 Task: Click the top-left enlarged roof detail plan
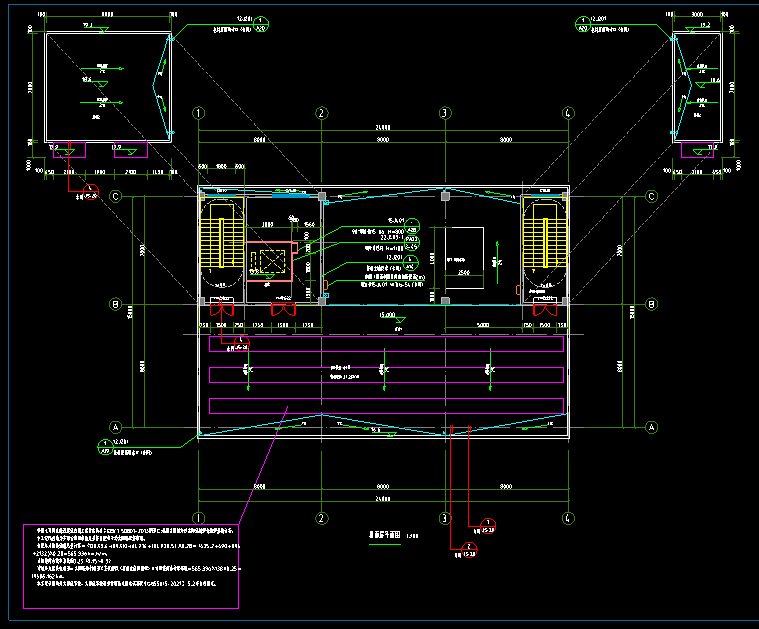point(107,87)
